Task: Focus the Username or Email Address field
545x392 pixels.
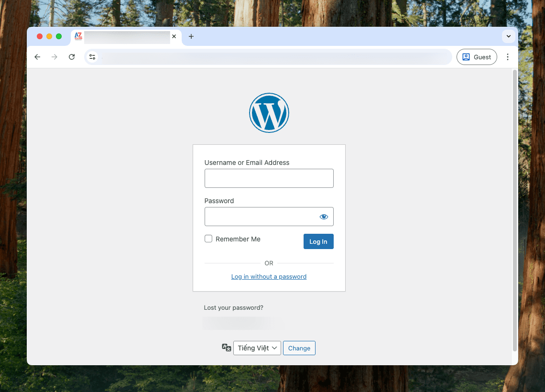Action: point(269,178)
